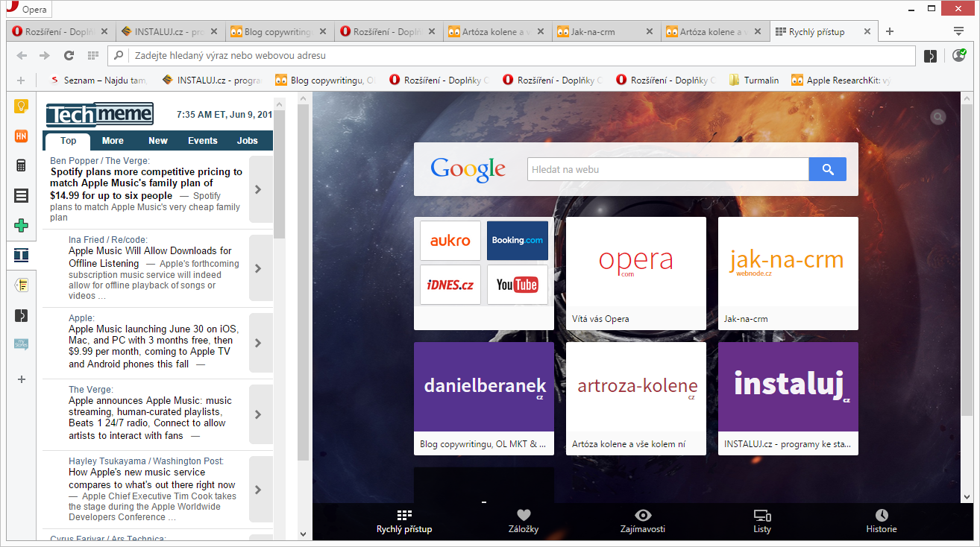
Task: Open the Spotify competitive pricing headline
Action: point(146,183)
